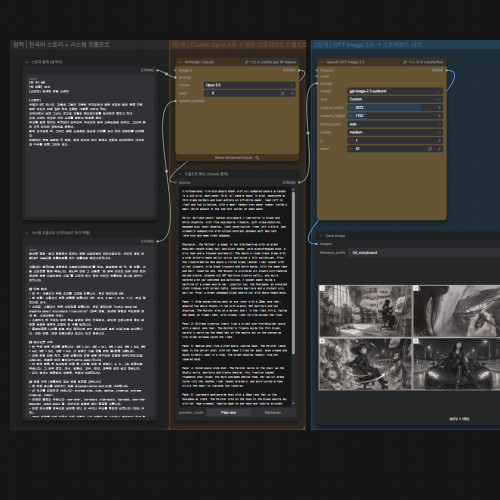Collapse the Anthropic Claude node chevron

pos(180,62)
